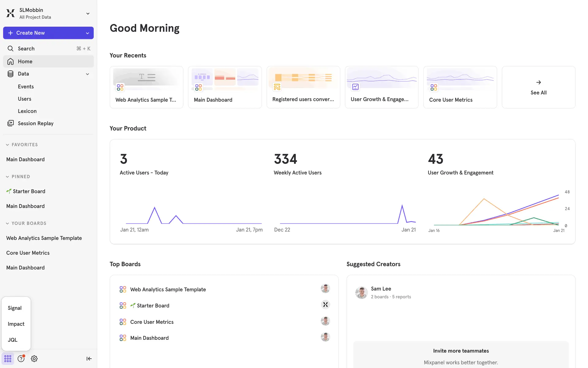The height and width of the screenshot is (368, 588).
Task: Click the Session Replay icon
Action: (x=10, y=123)
